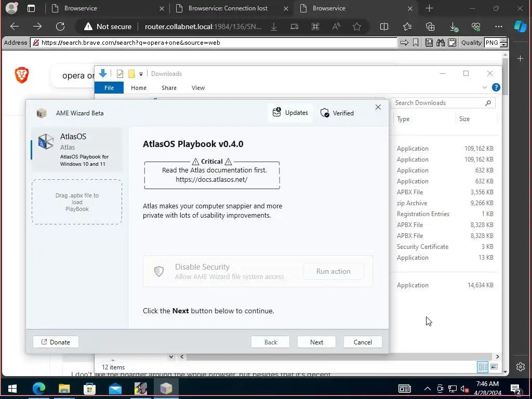Toggle Edge split screen
Image resolution: width=532 pixels, height=399 pixels.
384,26
